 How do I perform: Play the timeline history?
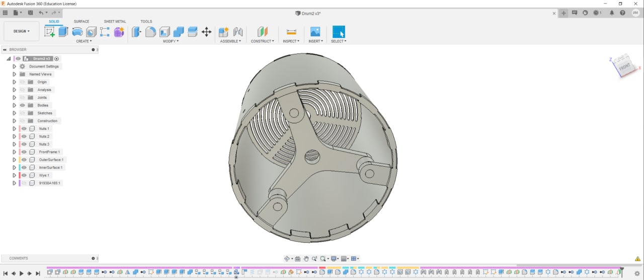[22, 273]
